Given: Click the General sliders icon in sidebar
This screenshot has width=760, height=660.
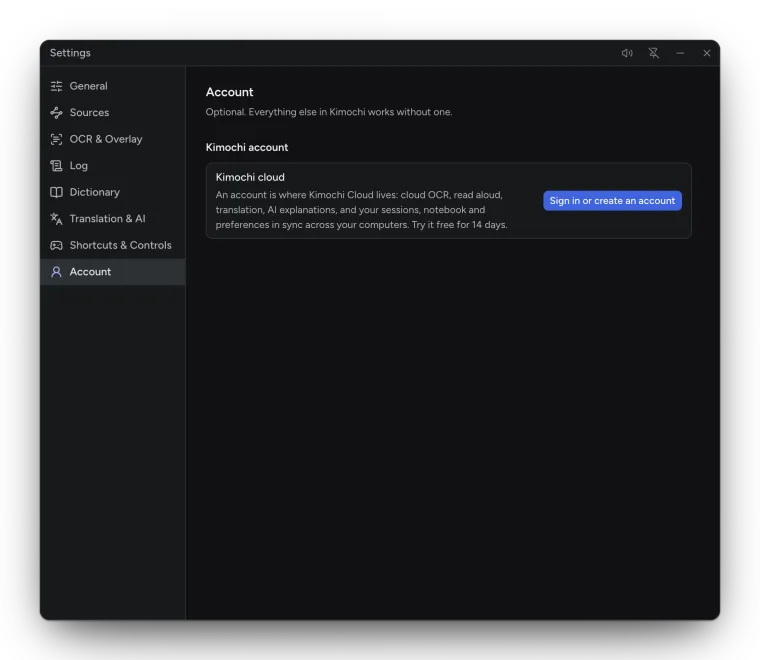Looking at the screenshot, I should [x=56, y=86].
